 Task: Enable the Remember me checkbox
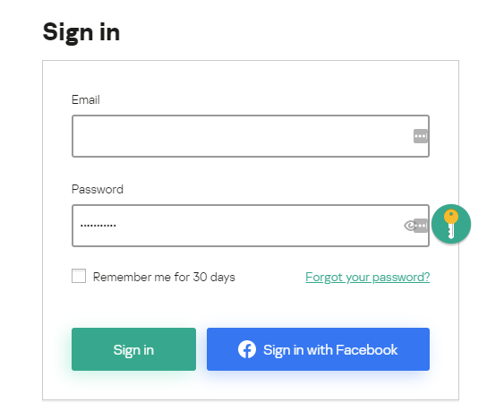pyautogui.click(x=79, y=276)
